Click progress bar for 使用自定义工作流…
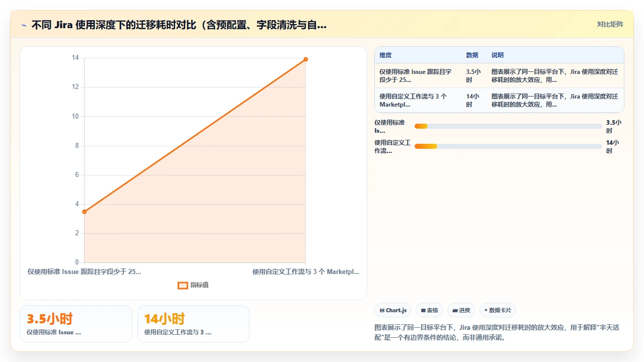644x362 pixels. pos(508,146)
